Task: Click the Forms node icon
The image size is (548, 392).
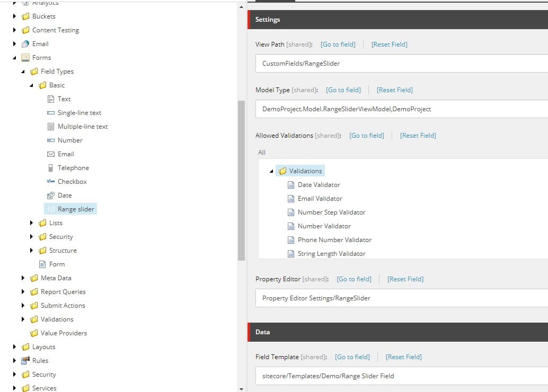Action: pos(25,58)
